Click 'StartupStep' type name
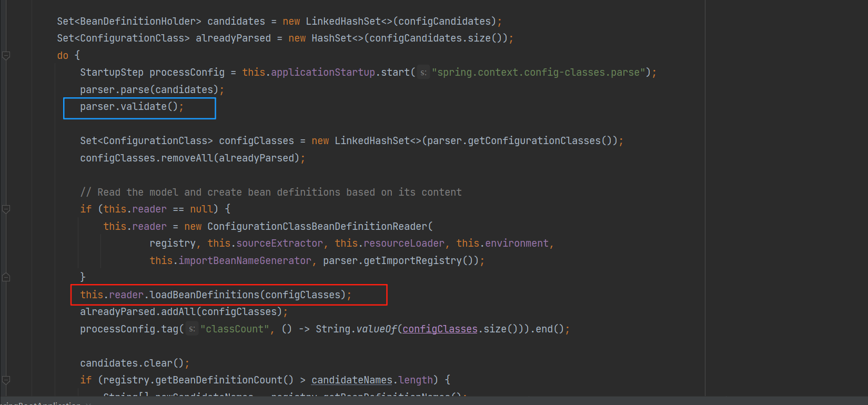The image size is (868, 405). point(112,73)
